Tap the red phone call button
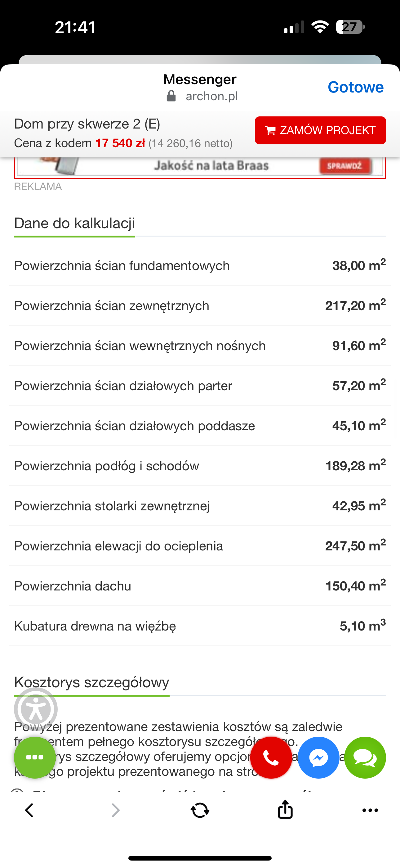400x868 pixels. coord(271,757)
